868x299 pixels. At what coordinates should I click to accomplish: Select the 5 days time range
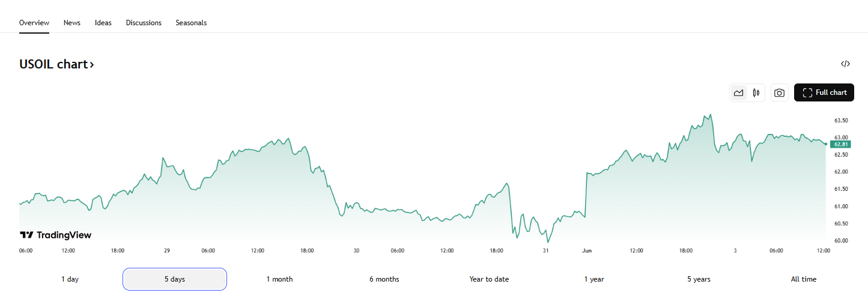(175, 279)
